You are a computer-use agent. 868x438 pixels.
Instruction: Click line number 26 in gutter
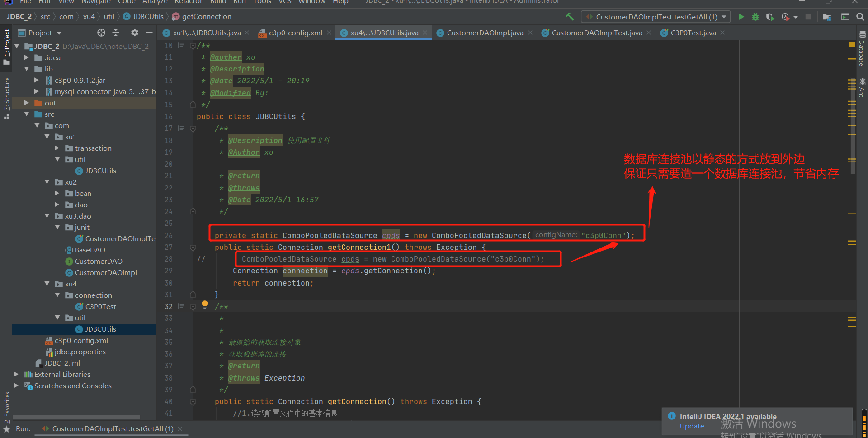pyautogui.click(x=169, y=235)
